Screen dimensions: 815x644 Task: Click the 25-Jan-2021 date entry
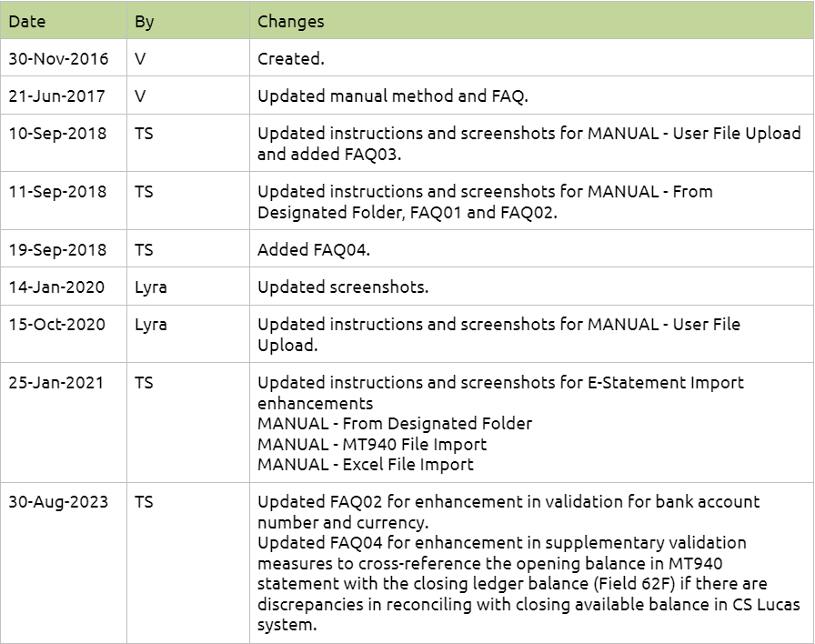pyautogui.click(x=56, y=383)
